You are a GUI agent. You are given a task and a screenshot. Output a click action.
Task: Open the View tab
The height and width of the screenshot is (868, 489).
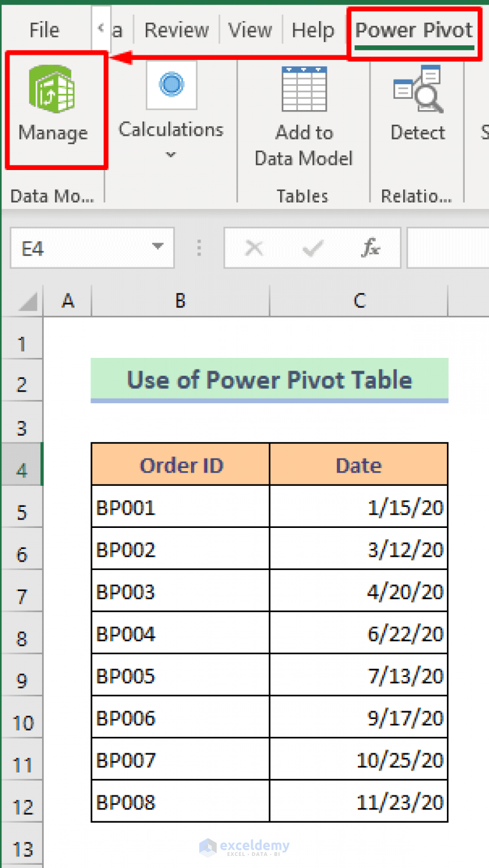coord(250,29)
